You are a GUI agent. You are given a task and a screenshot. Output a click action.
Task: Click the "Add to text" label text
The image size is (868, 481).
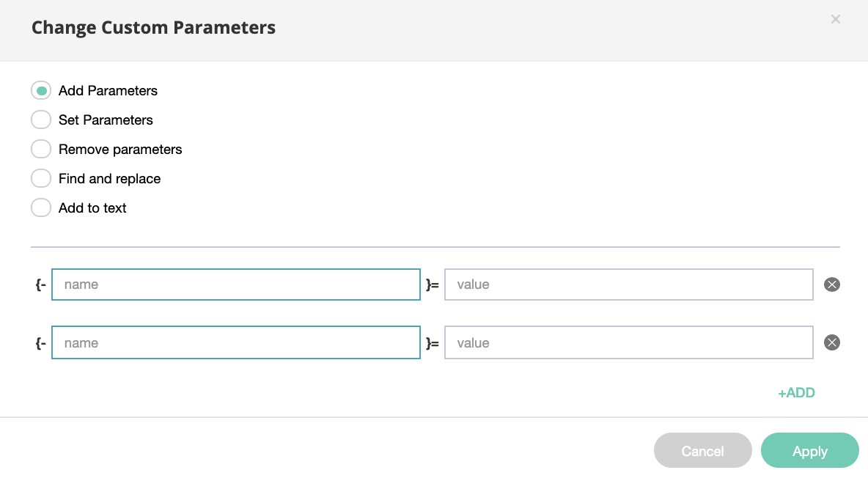pos(92,208)
